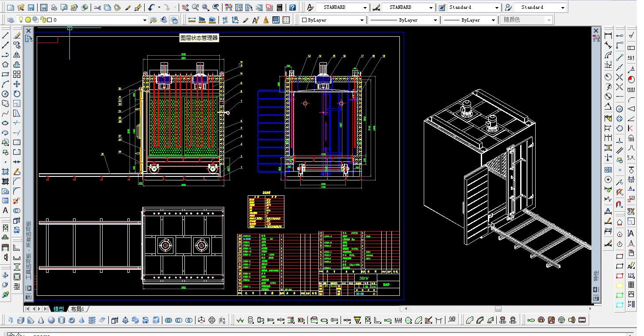Open the layer list dropdown

(144, 20)
